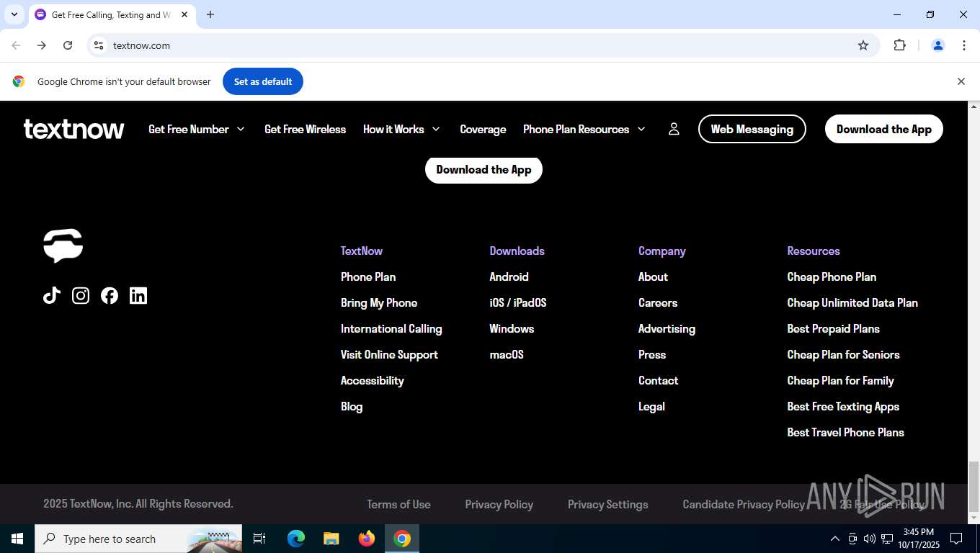Launch Firefox from taskbar
Viewport: 980px width, 553px height.
[367, 539]
